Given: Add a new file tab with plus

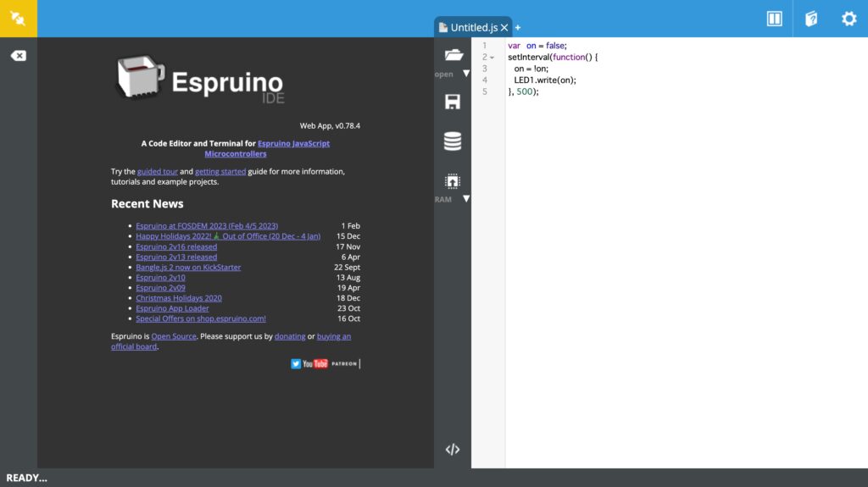Looking at the screenshot, I should [x=518, y=28].
